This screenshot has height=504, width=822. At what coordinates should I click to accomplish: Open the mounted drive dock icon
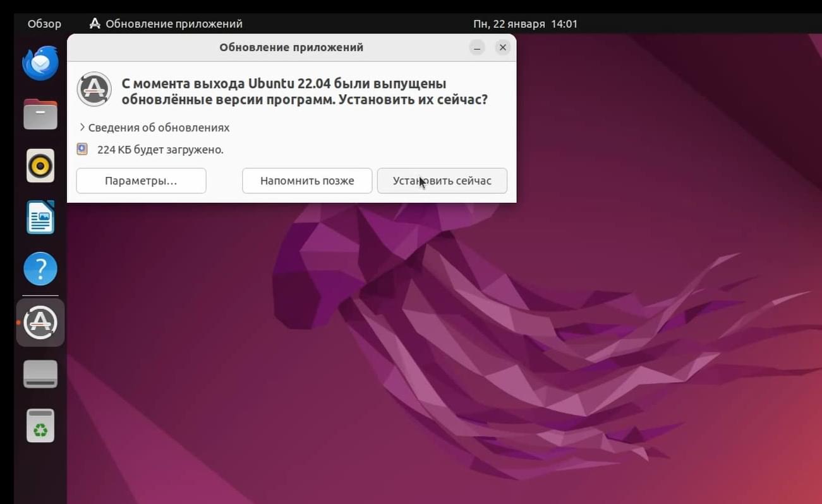point(40,374)
